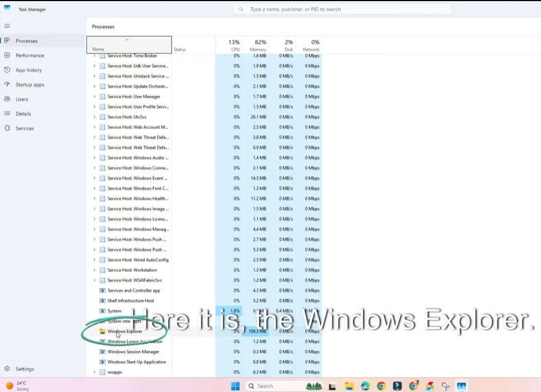Open Task View from the taskbar
The image size is (541, 392).
click(332, 386)
